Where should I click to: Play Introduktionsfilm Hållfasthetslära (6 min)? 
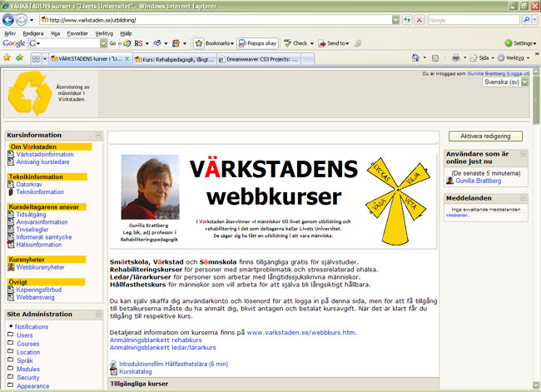(174, 364)
